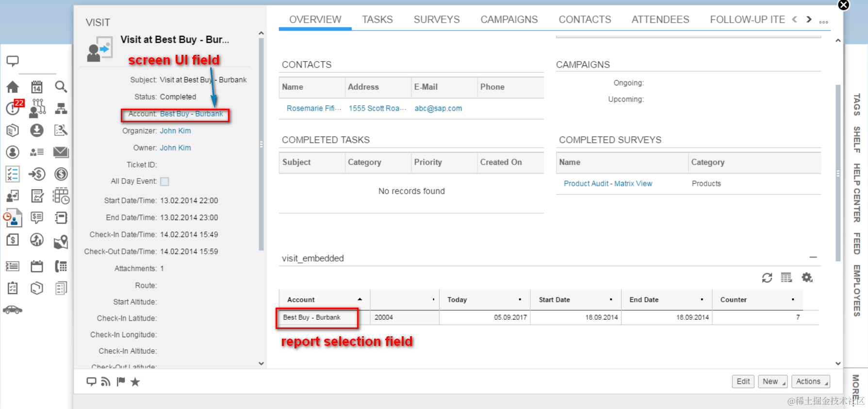Click the overview pane vertical scrollbar
Image resolution: width=868 pixels, height=409 pixels.
[x=838, y=173]
